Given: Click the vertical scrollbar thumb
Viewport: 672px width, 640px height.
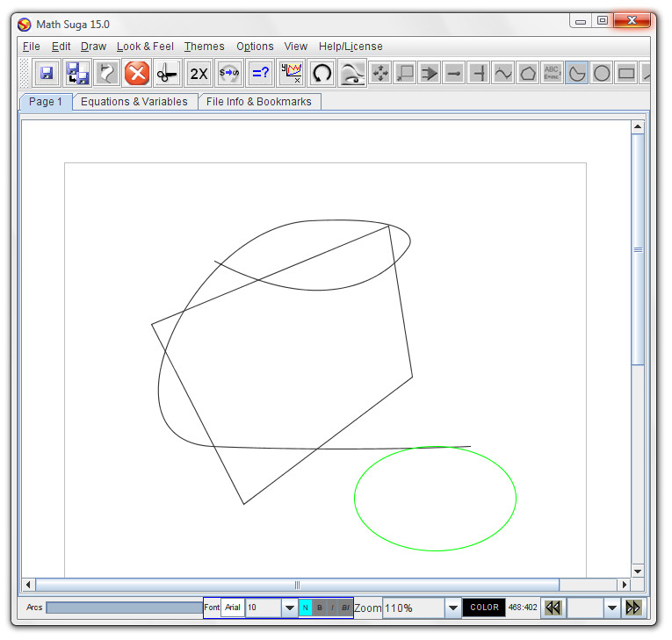Looking at the screenshot, I should [638, 249].
